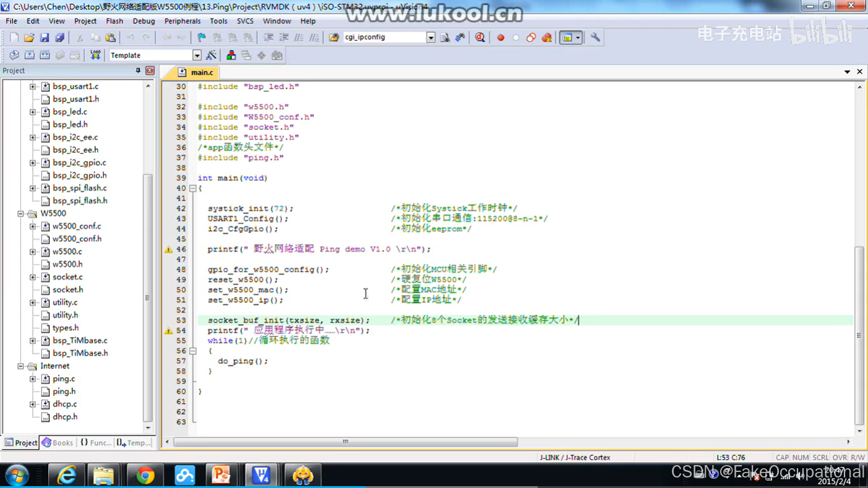The image size is (868, 488).
Task: Click the Translate current file icon
Action: [14, 56]
